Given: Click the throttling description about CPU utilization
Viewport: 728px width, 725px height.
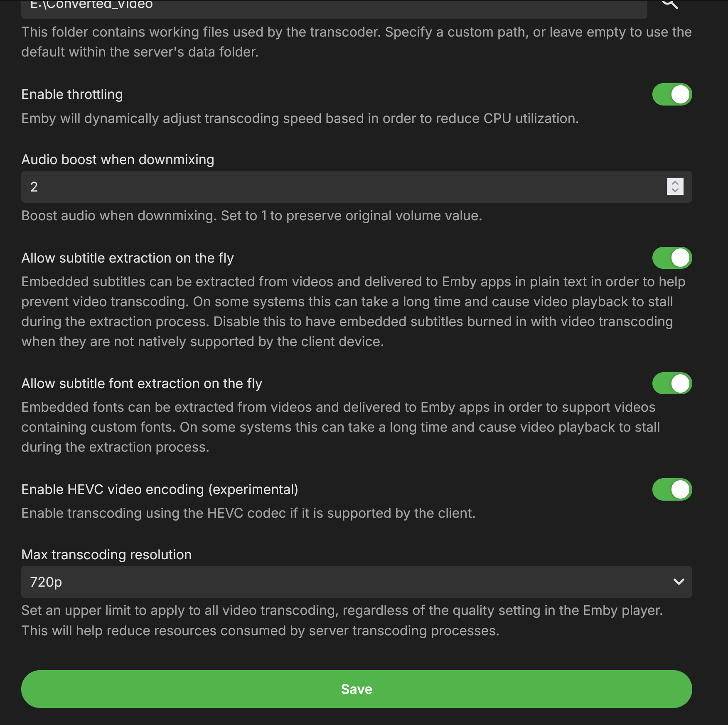Looking at the screenshot, I should point(300,119).
